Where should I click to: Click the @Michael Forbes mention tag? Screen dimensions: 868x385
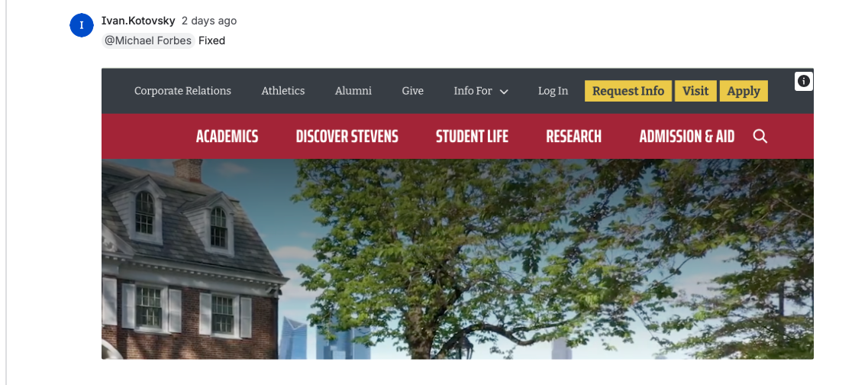[x=148, y=40]
